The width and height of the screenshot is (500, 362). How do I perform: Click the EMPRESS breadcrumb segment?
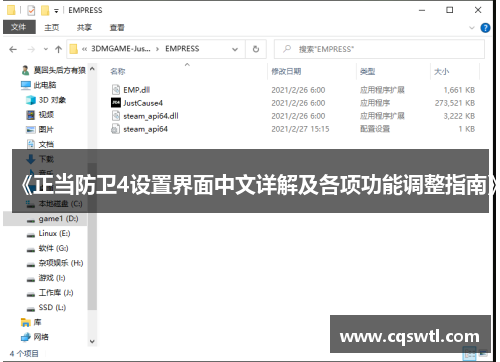(x=182, y=49)
